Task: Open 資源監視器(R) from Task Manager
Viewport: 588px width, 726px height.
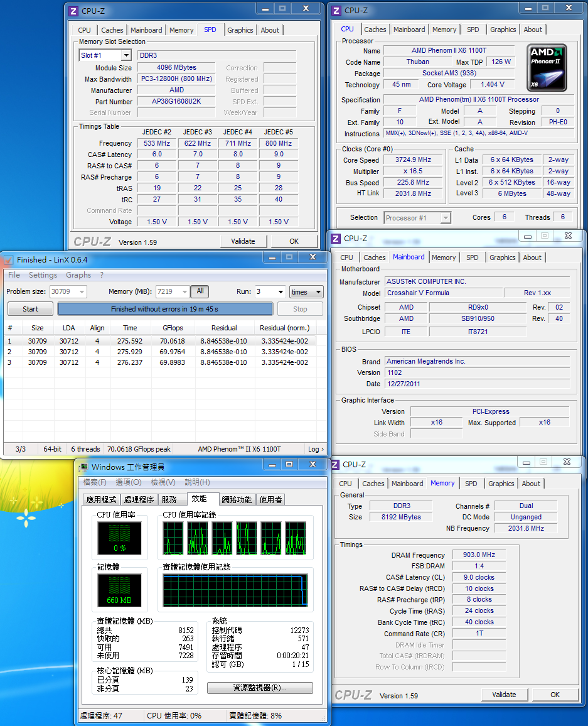Action: click(x=260, y=688)
